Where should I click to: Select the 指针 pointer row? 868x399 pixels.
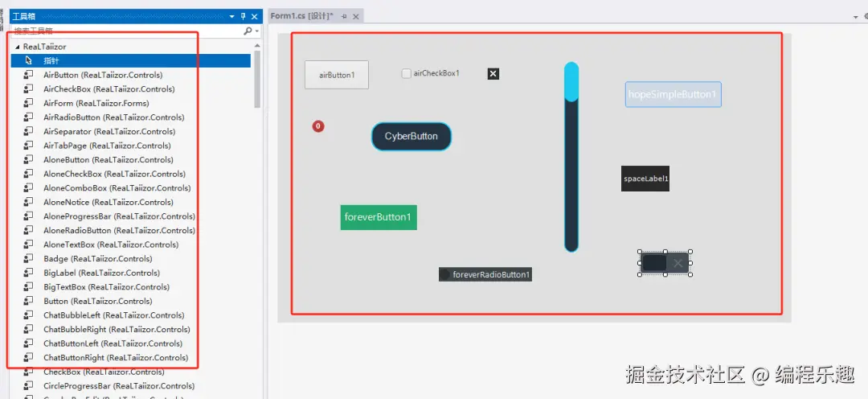131,60
